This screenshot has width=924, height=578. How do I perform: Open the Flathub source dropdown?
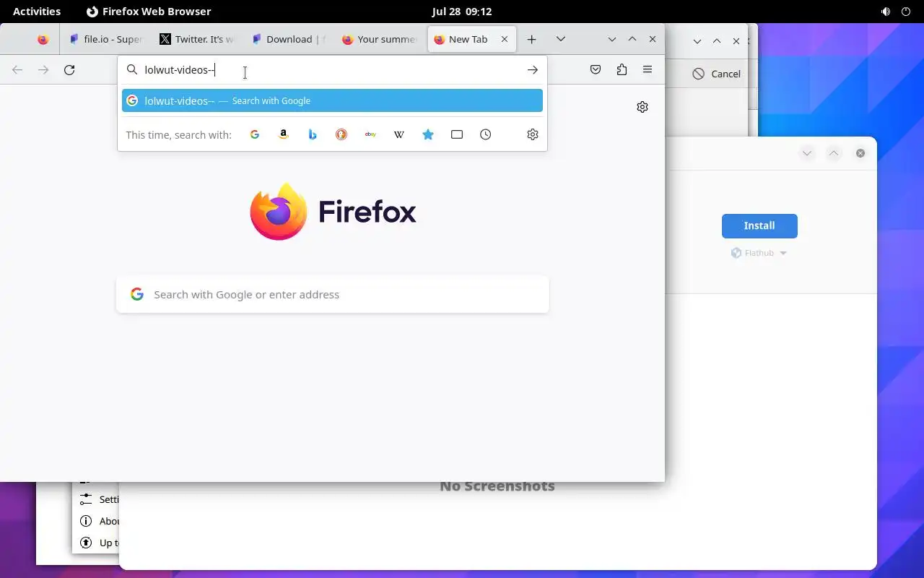click(759, 254)
